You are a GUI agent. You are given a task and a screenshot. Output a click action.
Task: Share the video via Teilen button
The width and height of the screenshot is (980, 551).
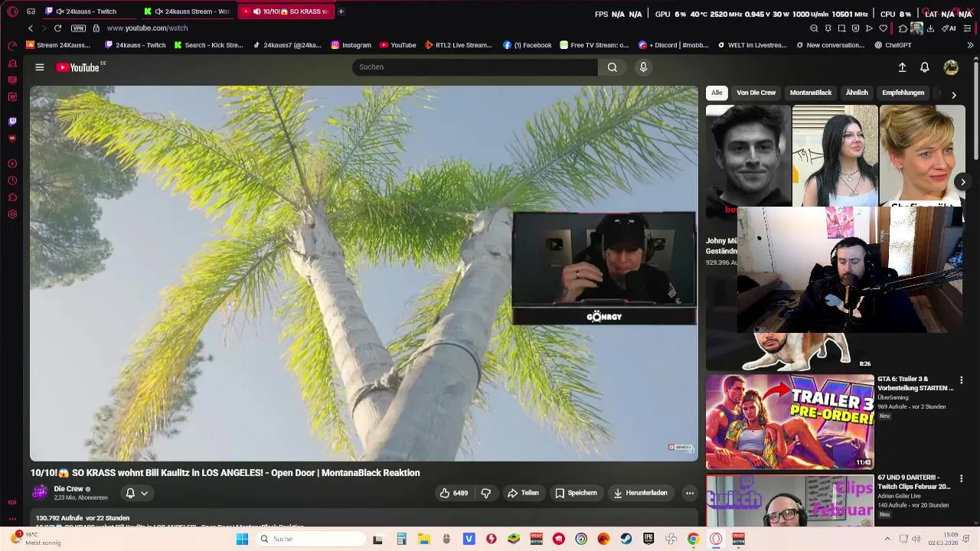(523, 493)
